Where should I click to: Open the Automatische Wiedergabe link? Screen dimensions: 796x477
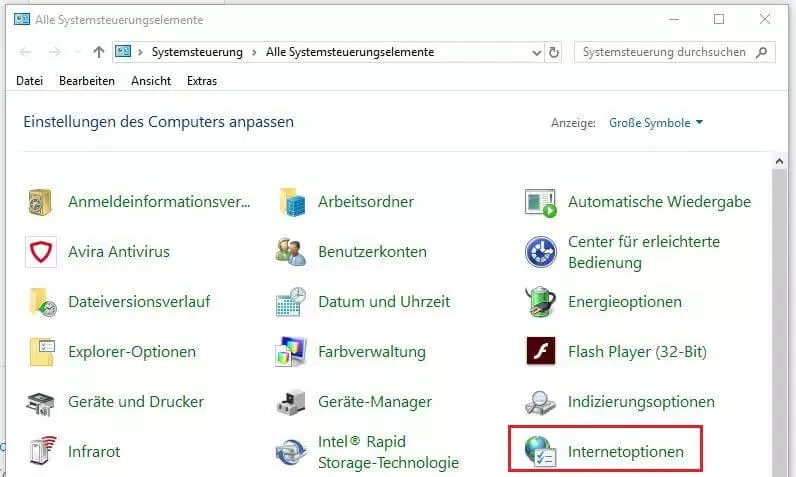tap(659, 201)
